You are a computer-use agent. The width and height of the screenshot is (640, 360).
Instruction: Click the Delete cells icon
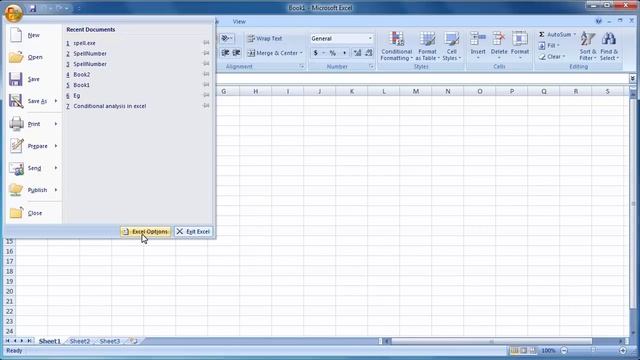pyautogui.click(x=499, y=39)
